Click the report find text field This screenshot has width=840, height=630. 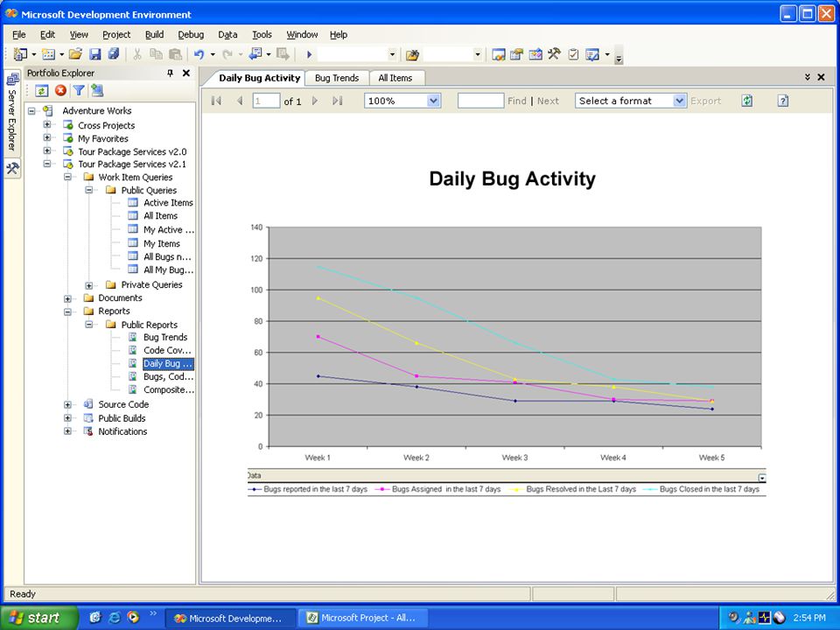click(480, 101)
